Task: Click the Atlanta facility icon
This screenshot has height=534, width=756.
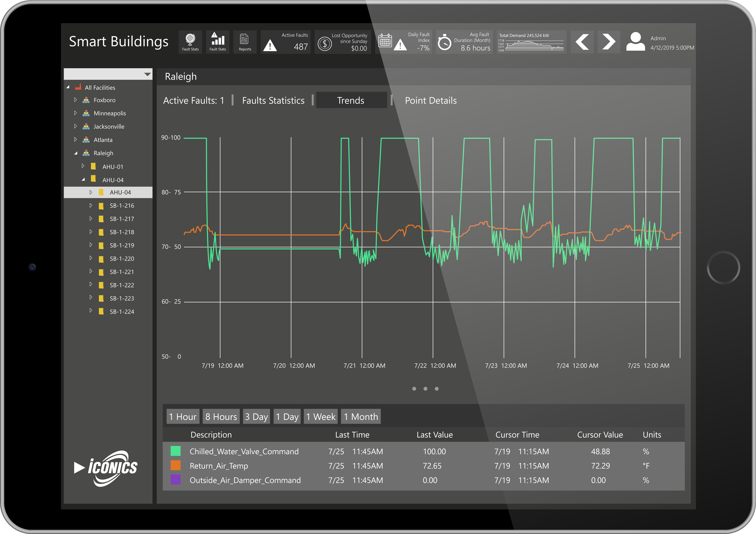Action: 86,140
